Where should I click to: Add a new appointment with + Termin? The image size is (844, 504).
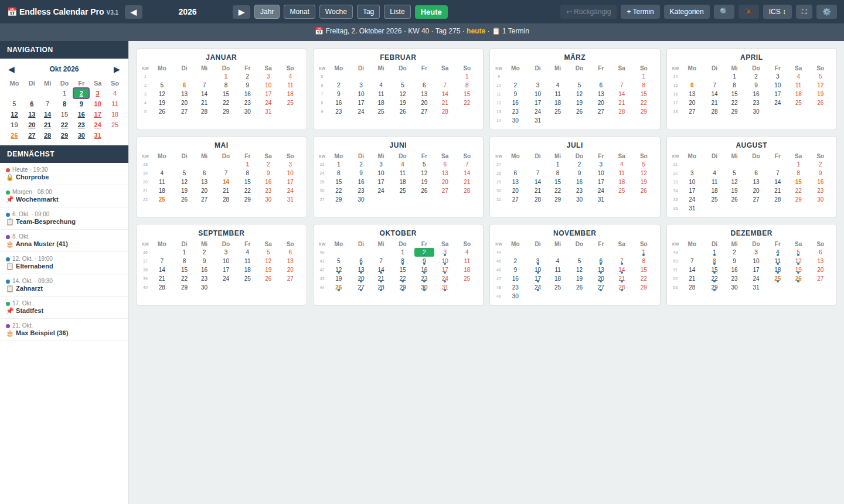[640, 12]
